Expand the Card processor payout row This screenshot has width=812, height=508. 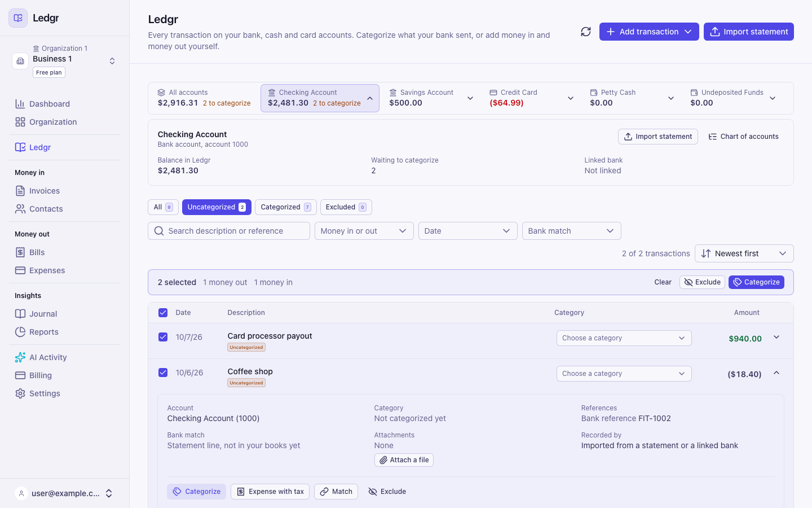(x=776, y=338)
